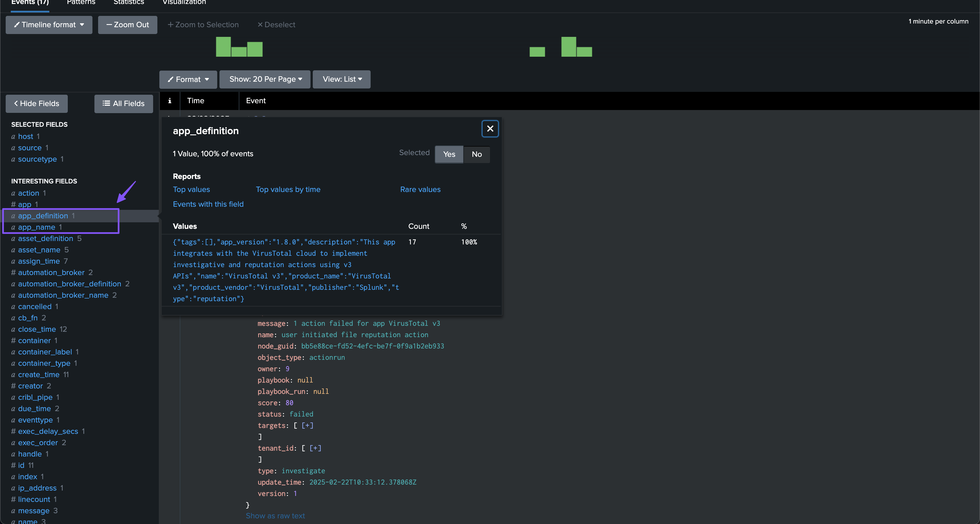Viewport: 980px width, 524px height.
Task: Open the assign_time field
Action: point(39,261)
